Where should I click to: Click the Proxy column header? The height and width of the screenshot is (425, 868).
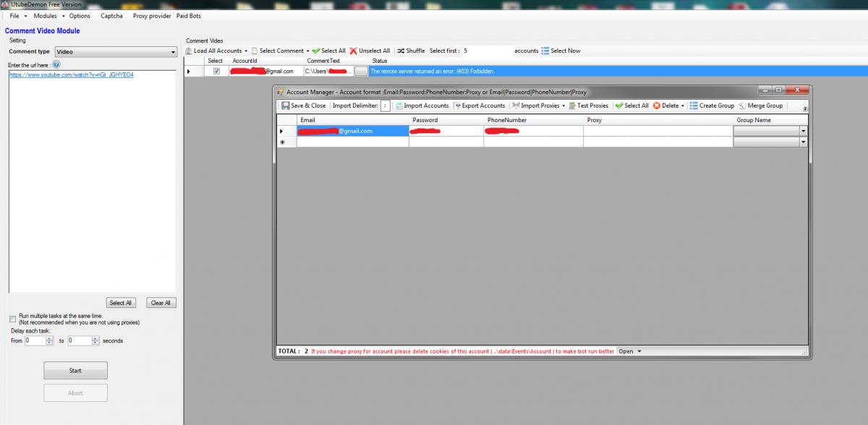tap(658, 120)
